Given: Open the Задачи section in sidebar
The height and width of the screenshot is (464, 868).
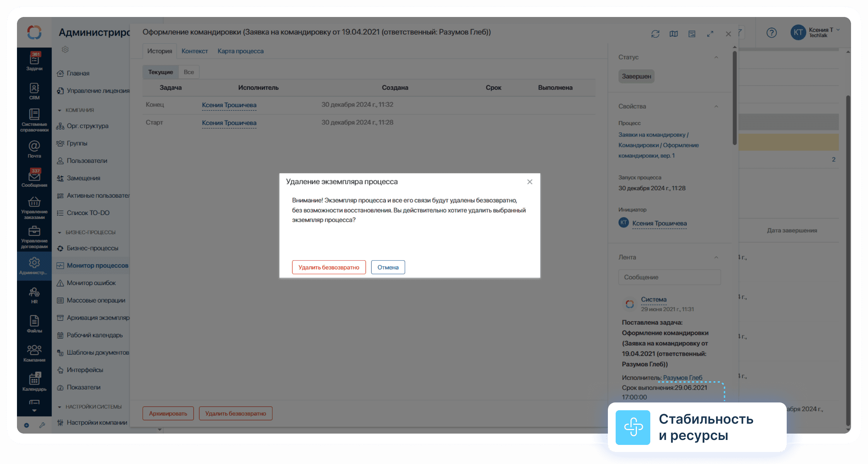Looking at the screenshot, I should tap(34, 62).
